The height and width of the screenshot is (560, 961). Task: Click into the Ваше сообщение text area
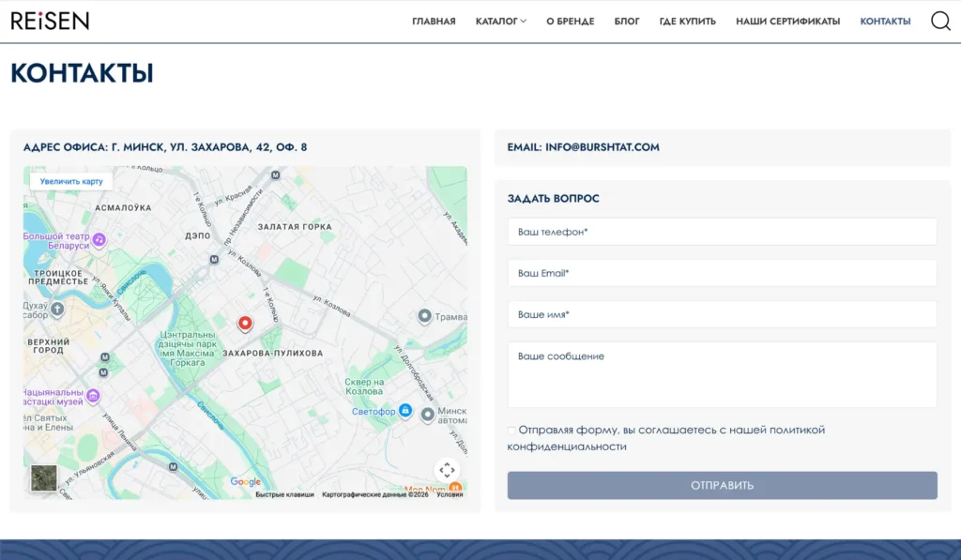(722, 374)
